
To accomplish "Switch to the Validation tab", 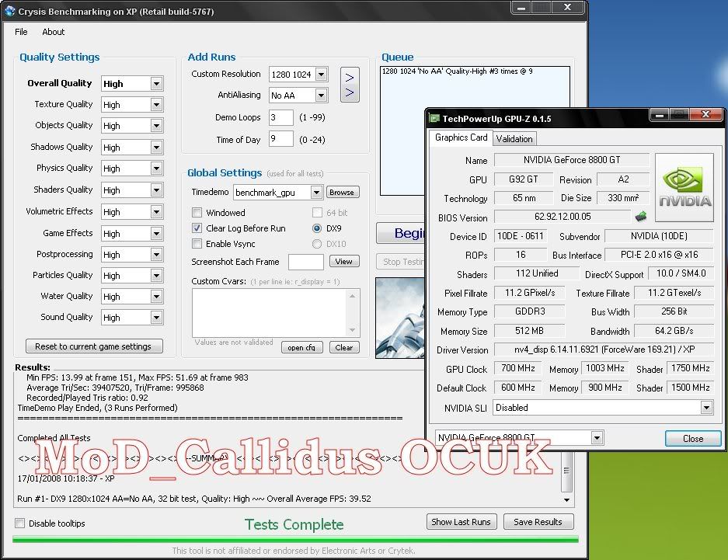I will coord(514,139).
